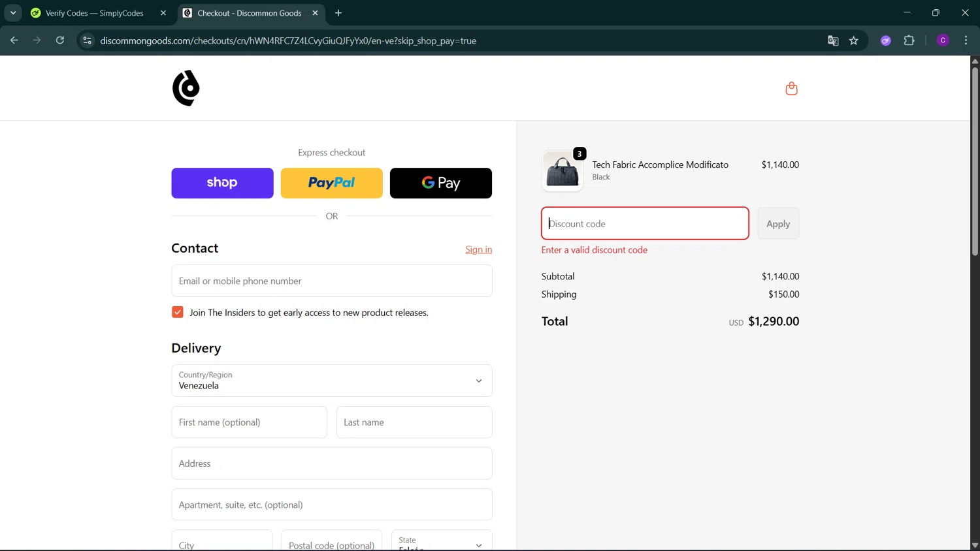Click the scrollbar down arrow
The image size is (980, 551).
[975, 546]
